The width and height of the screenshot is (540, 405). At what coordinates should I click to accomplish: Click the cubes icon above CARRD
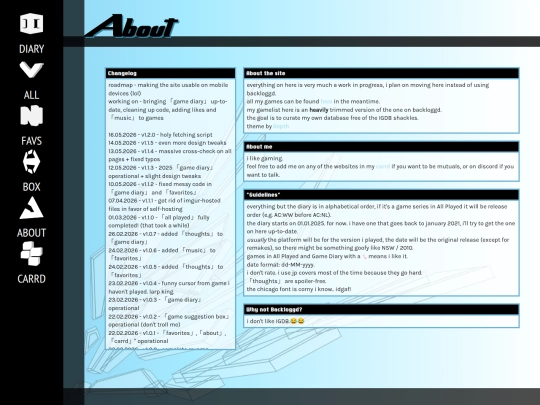31,253
